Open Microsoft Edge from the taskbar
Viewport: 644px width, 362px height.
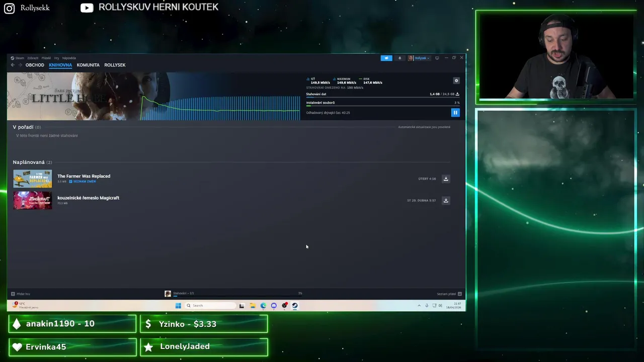[263, 305]
